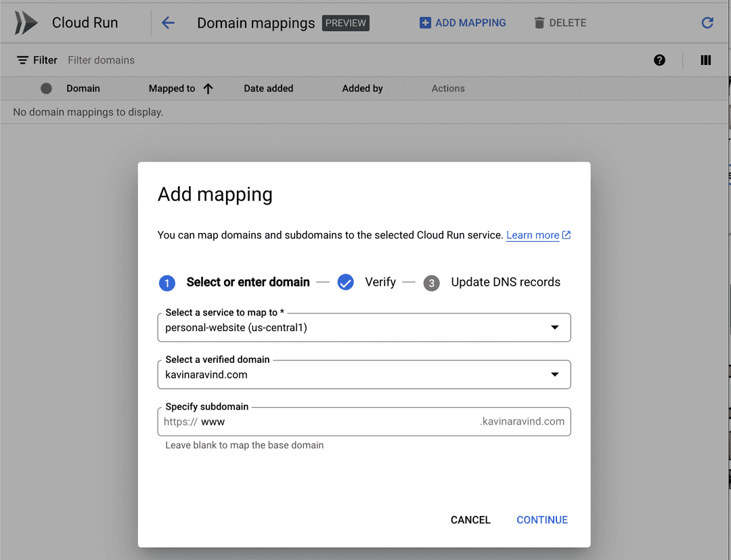
Task: Click the Add mapping dialog title
Action: click(x=215, y=194)
